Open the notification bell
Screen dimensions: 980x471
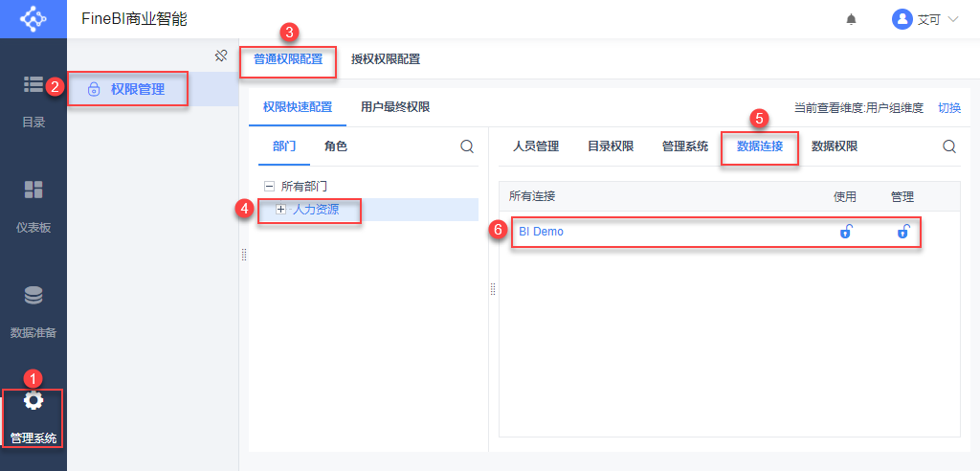coord(851,19)
